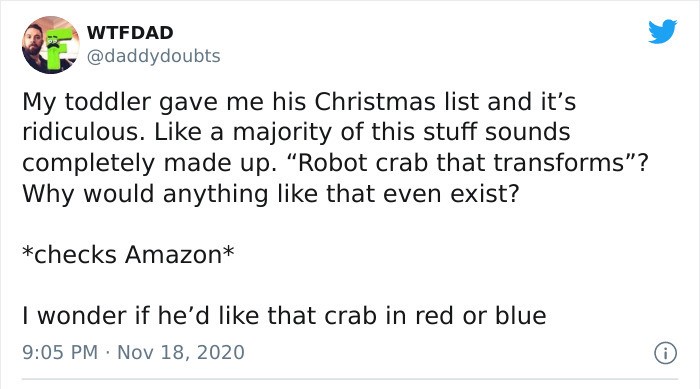The width and height of the screenshot is (700, 389).
Task: Click the word "Amazon" in the tweet
Action: 173,255
